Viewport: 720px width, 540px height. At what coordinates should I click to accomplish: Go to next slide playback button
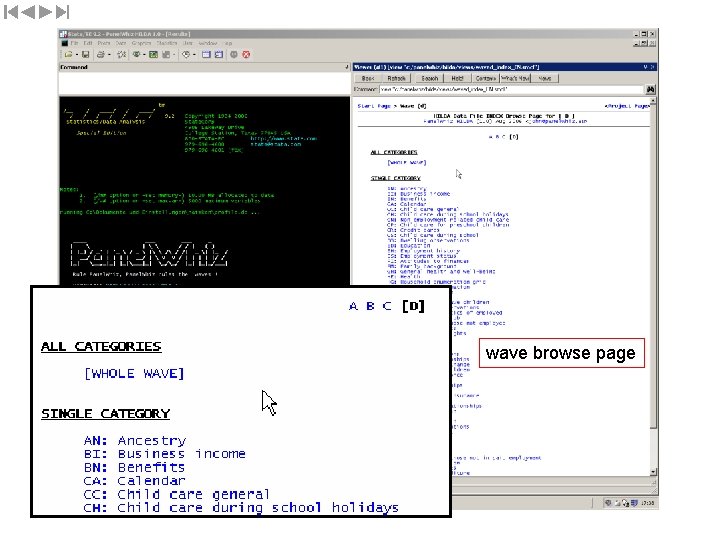(x=45, y=12)
